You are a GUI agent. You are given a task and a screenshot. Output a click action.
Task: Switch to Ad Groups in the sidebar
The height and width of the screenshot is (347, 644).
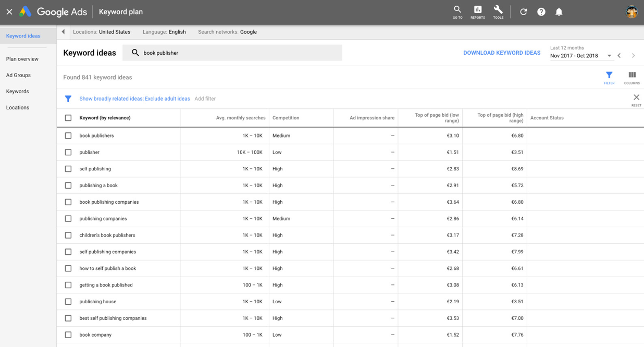[18, 75]
